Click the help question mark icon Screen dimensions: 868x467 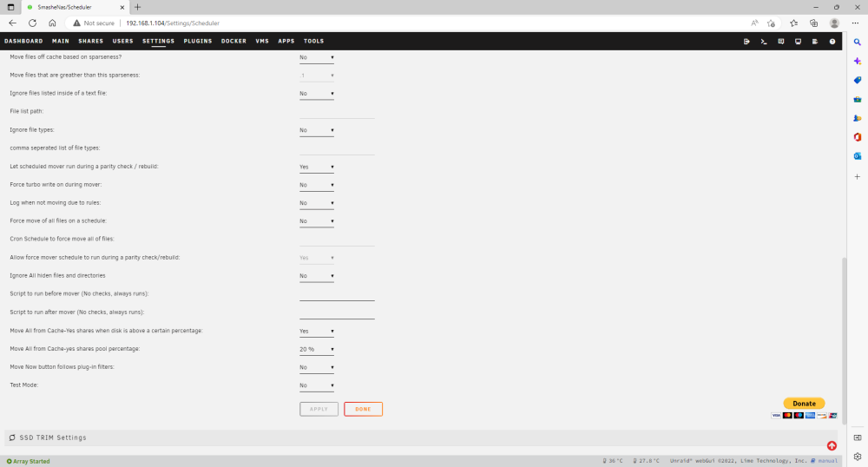coord(832,42)
